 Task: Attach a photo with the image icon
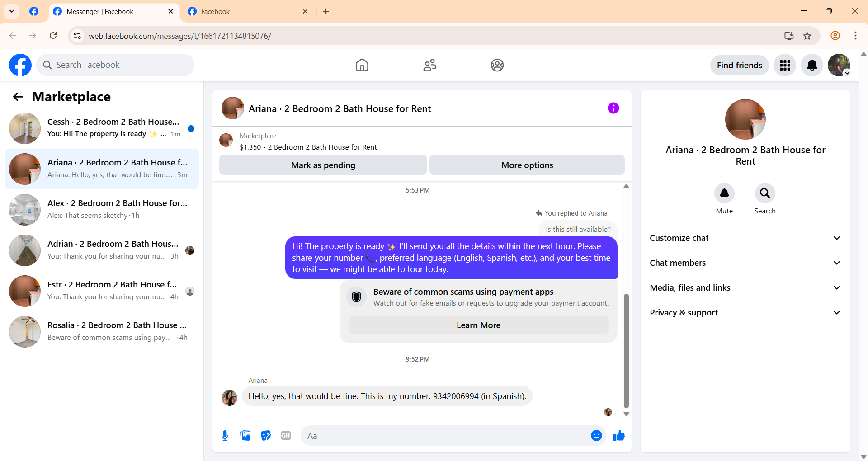245,436
